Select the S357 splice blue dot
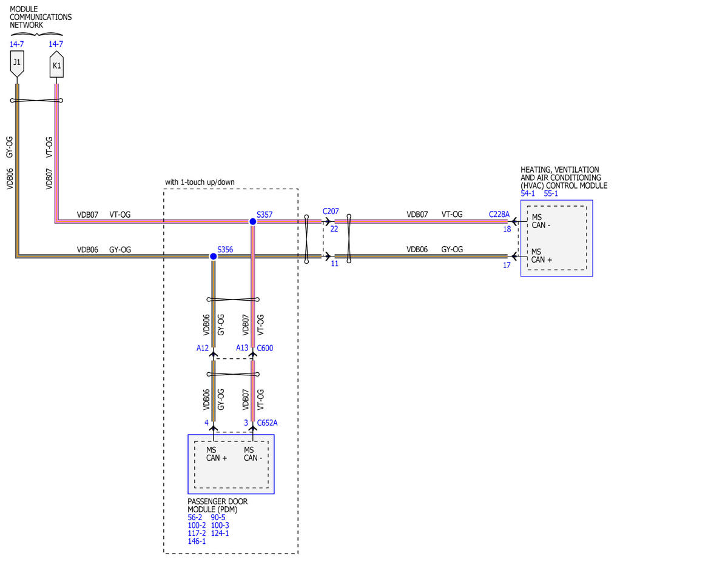 point(253,221)
